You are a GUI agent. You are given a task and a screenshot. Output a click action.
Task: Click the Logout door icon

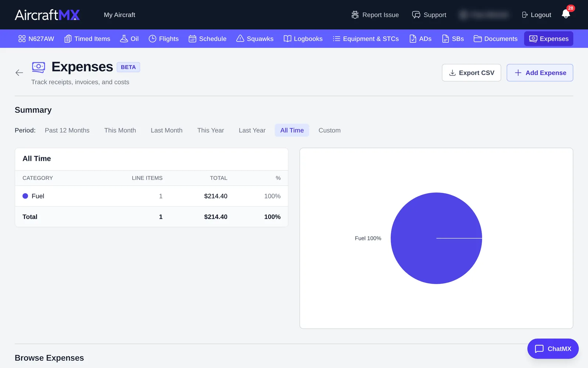525,15
